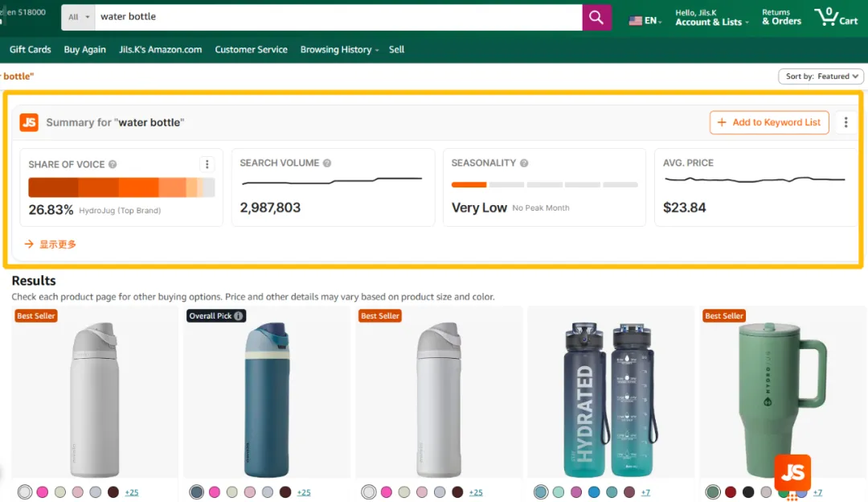868x502 pixels.
Task: Click the Very Low seasonality value
Action: [x=479, y=208]
